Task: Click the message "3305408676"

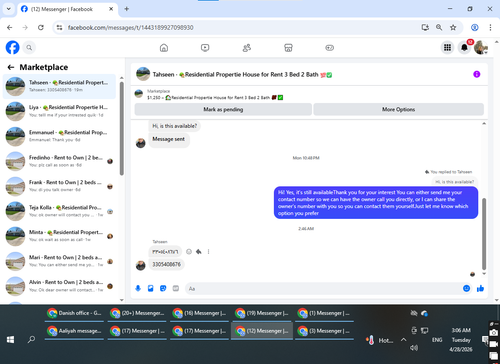Action: point(166,264)
